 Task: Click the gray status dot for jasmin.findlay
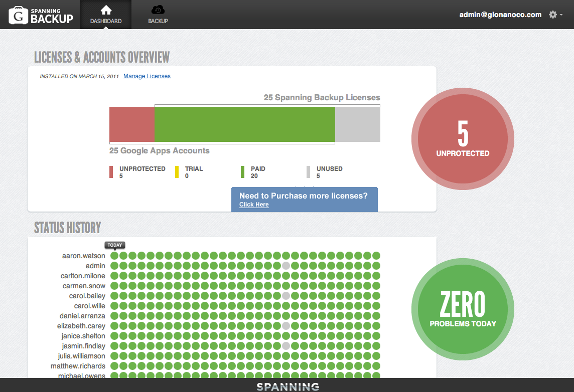(286, 346)
